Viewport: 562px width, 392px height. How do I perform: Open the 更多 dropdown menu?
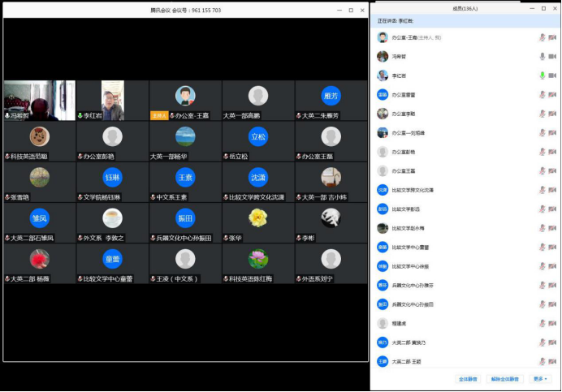(541, 379)
